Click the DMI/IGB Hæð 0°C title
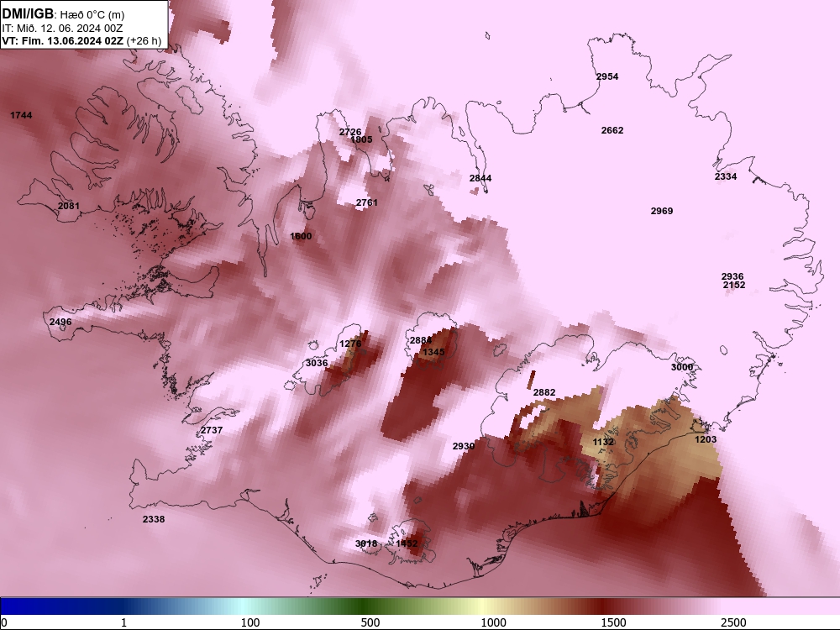Viewport: 840px width, 630px height. (63, 14)
